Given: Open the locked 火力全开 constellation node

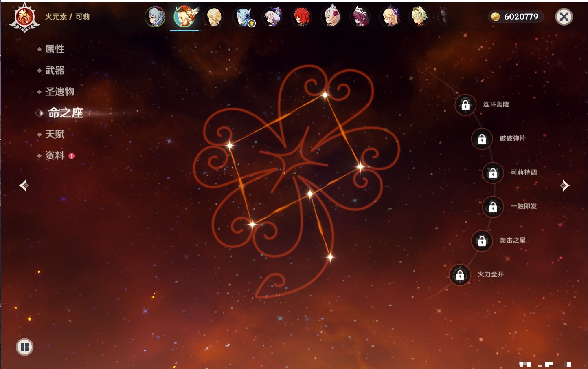Looking at the screenshot, I should (x=460, y=275).
